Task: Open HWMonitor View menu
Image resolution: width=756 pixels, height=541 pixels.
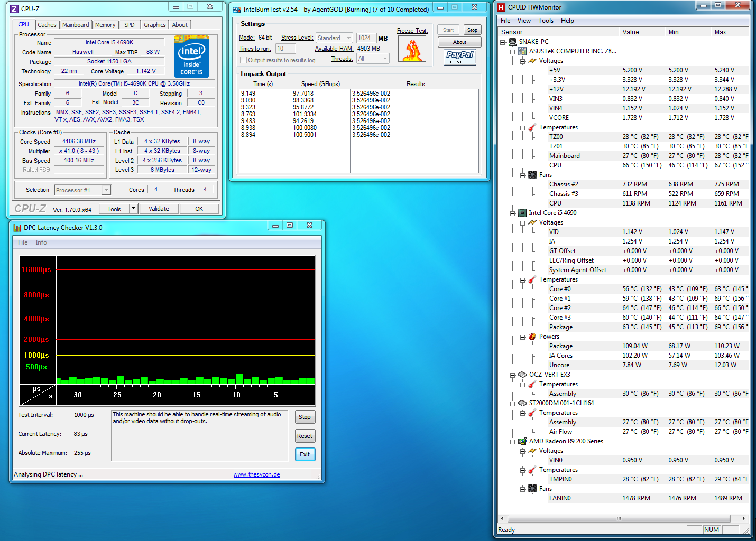Action: [524, 21]
